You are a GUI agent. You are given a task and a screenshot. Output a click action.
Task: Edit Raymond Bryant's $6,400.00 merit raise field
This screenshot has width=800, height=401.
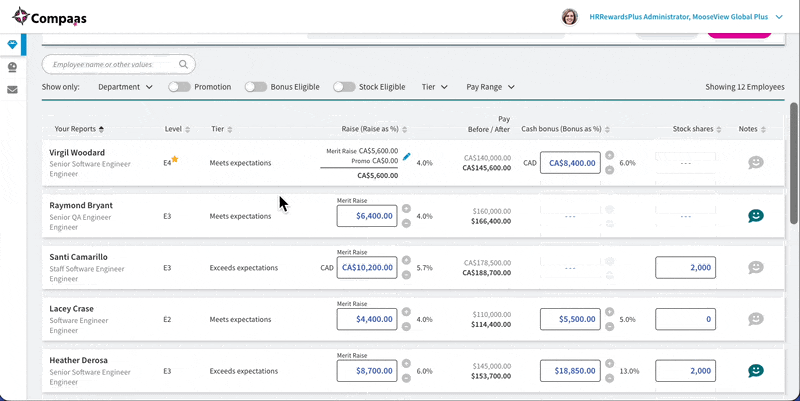point(367,216)
